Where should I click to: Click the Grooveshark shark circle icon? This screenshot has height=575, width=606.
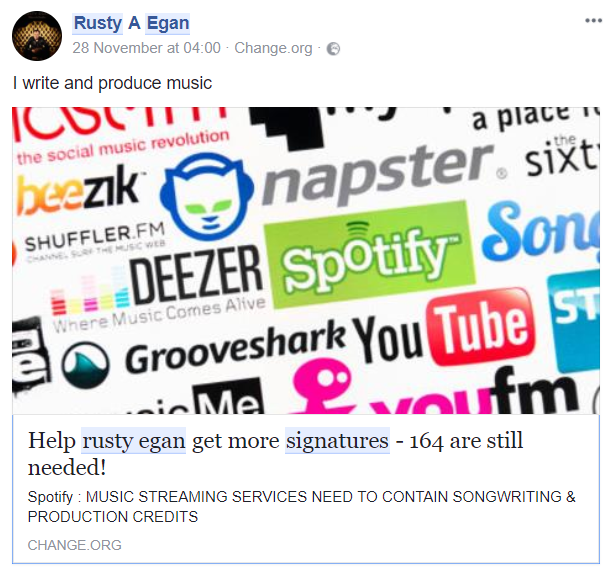point(86,365)
